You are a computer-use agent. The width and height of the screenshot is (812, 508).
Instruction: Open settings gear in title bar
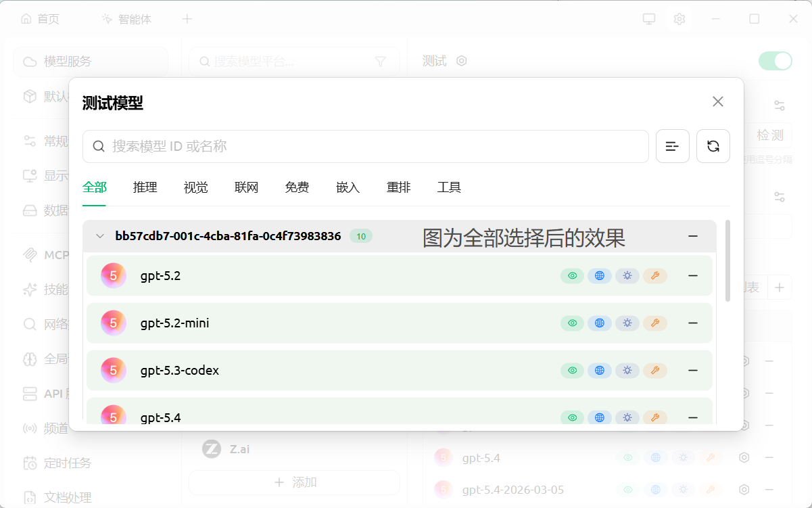pos(679,19)
